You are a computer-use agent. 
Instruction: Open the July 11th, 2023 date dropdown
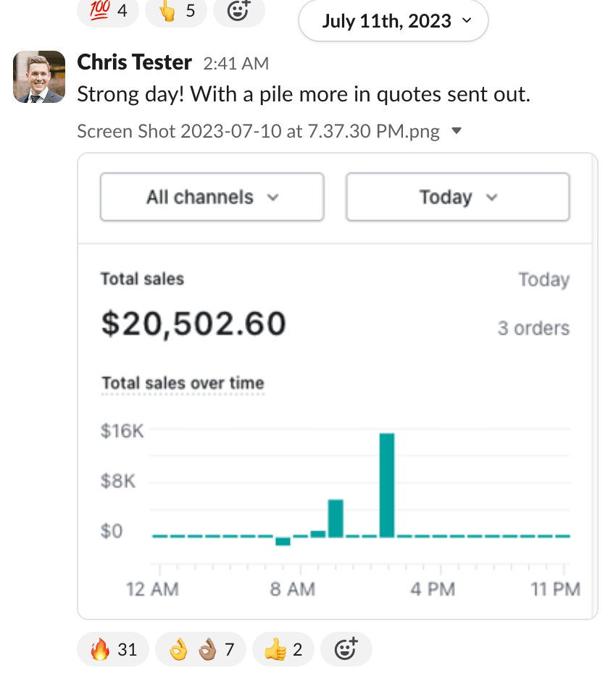pos(393,21)
